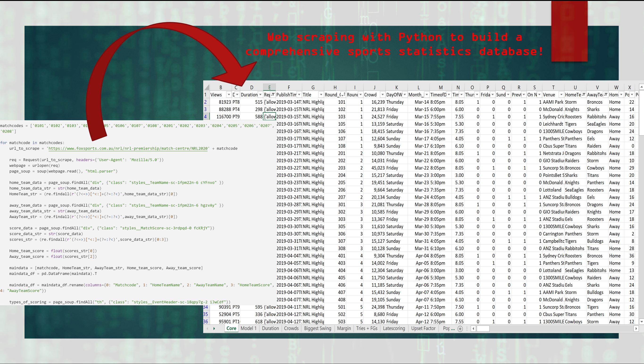Screen dimensions: 644x364
Task: Open the Thurs column filter dropdown
Action: (477, 95)
